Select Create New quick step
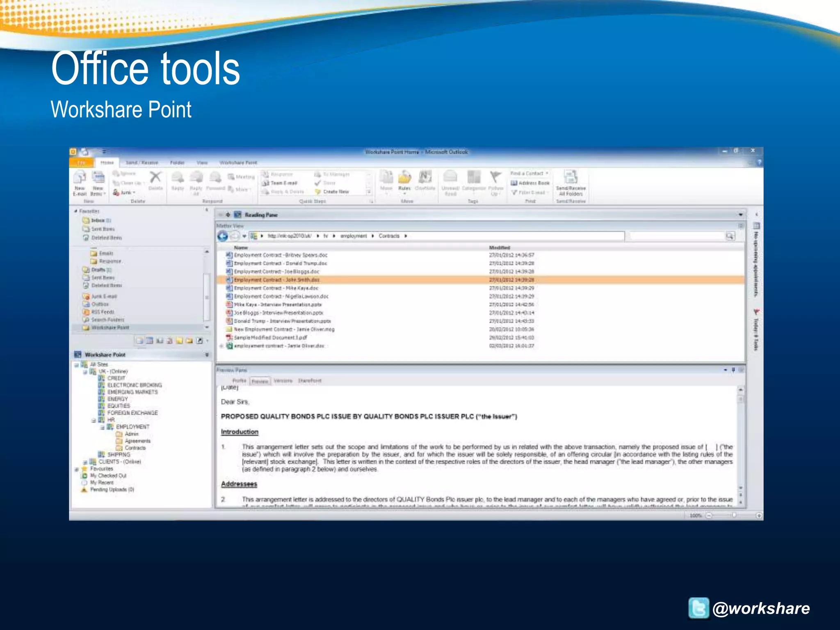This screenshot has height=630, width=840. tap(332, 192)
